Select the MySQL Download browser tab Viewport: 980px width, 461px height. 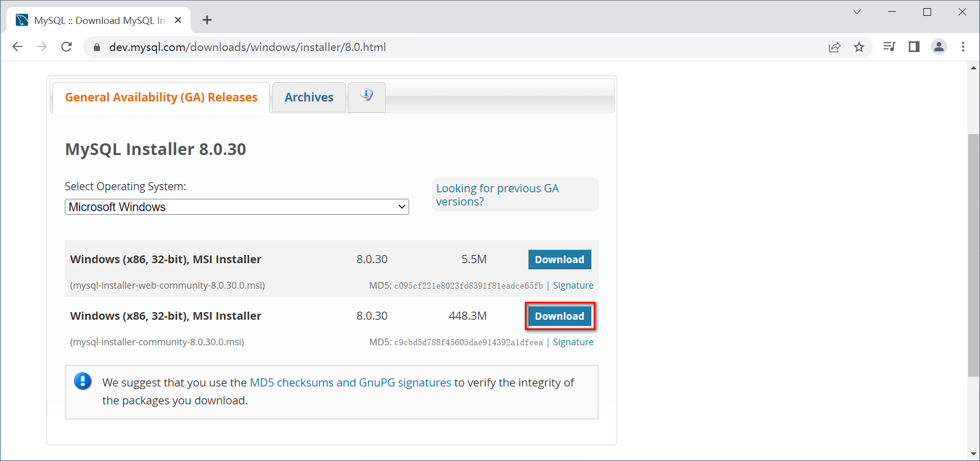pos(99,20)
